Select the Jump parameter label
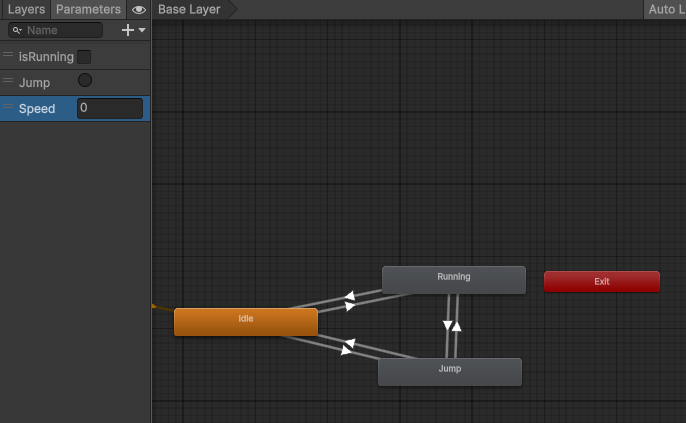This screenshot has width=686, height=423. (x=34, y=83)
